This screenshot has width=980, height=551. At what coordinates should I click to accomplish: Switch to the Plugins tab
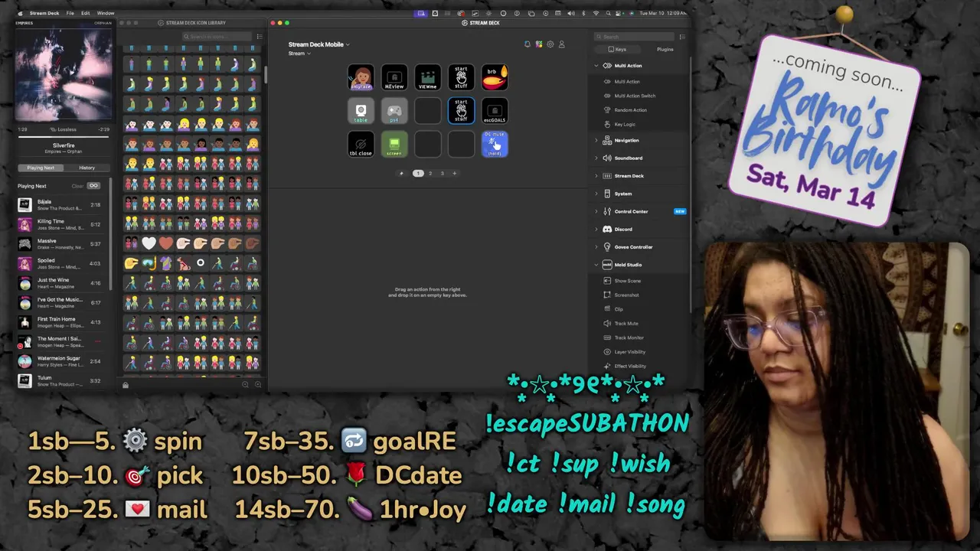point(665,49)
